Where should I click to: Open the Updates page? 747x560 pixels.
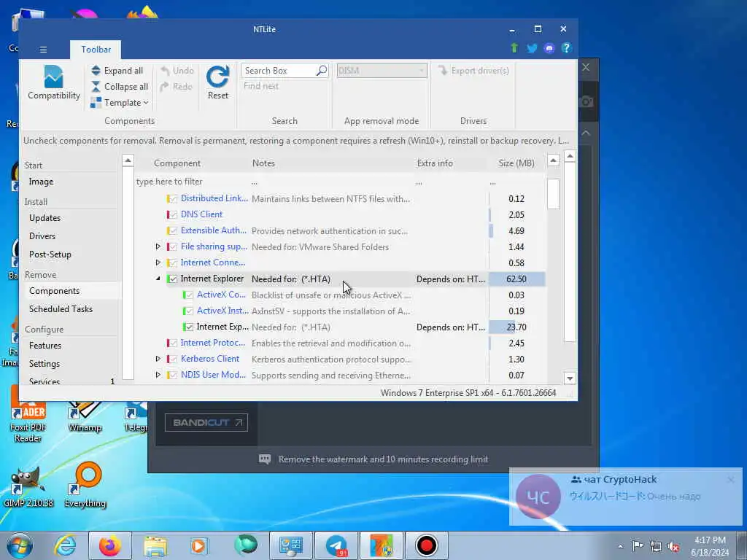(44, 218)
